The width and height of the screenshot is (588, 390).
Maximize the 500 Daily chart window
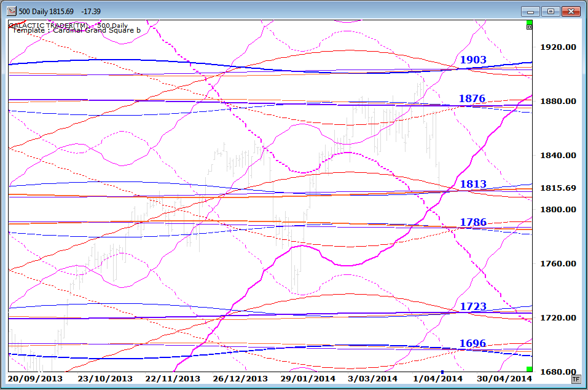(x=551, y=12)
